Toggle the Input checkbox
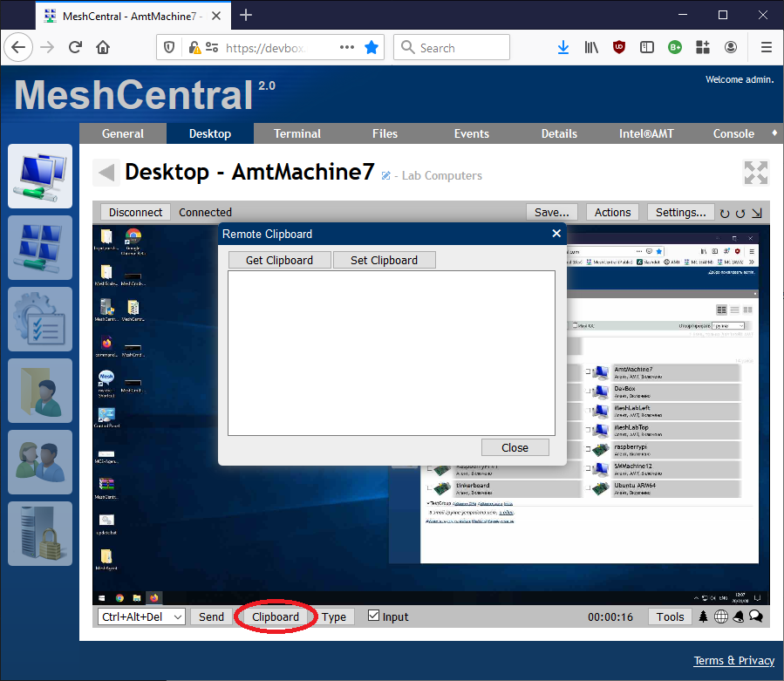This screenshot has width=784, height=681. [373, 616]
